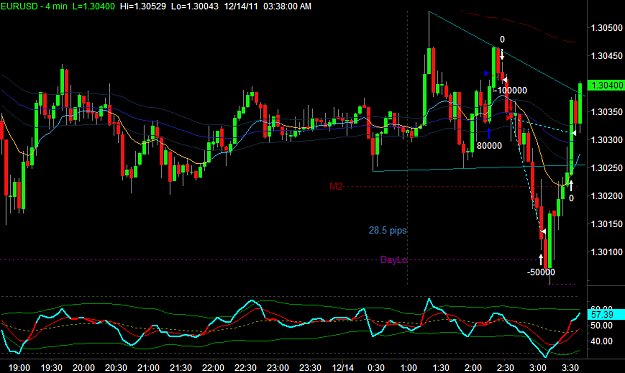
Task: Click the -50000 position size label
Action: [x=541, y=272]
